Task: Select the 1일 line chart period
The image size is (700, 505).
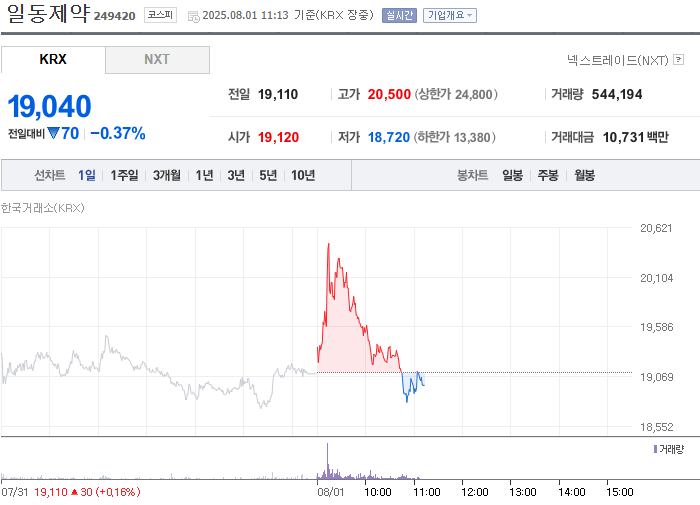Action: pos(87,175)
